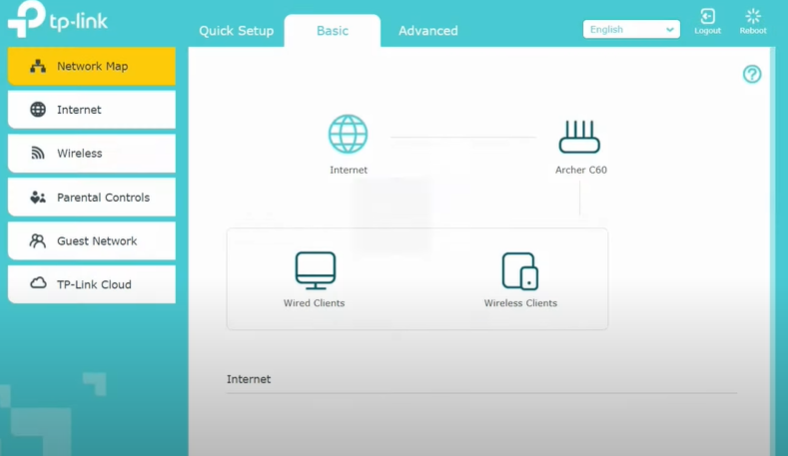Click the Internet section heading
The image size is (788, 456).
249,380
